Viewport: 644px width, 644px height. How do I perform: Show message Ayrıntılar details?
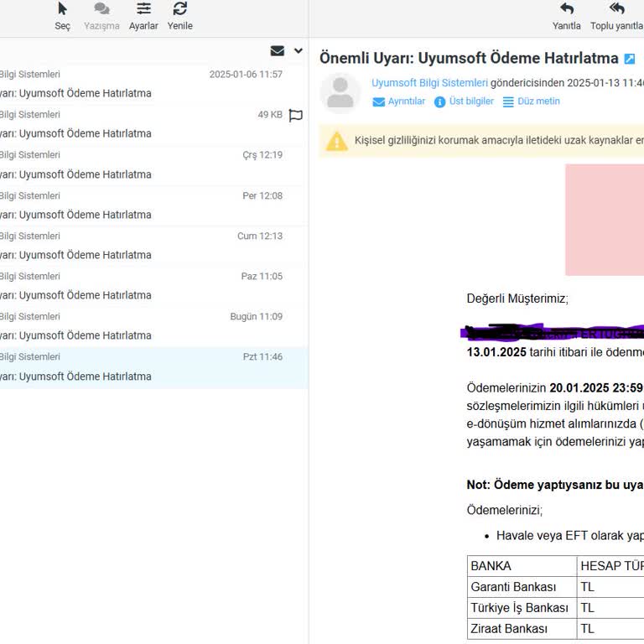pyautogui.click(x=399, y=101)
